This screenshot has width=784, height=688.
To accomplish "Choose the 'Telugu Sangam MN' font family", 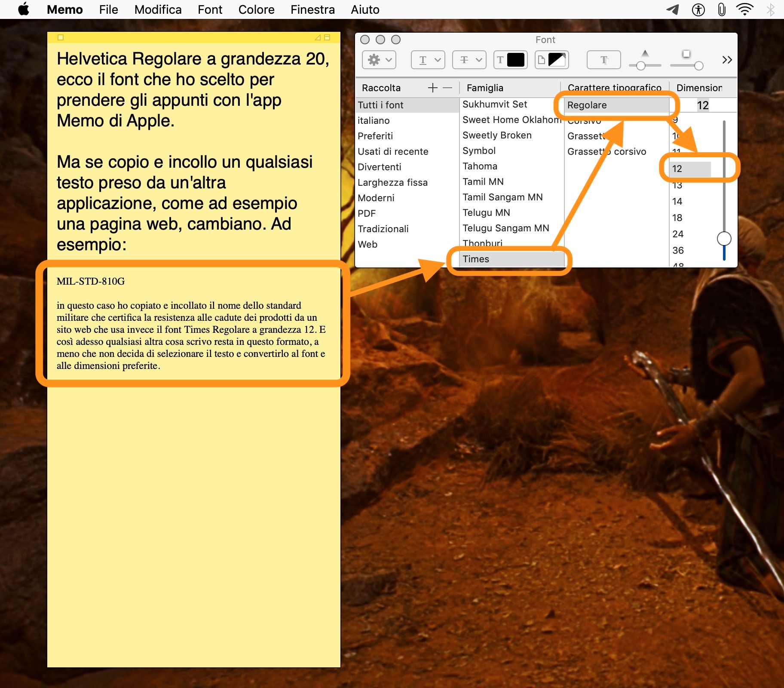I will 511,228.
